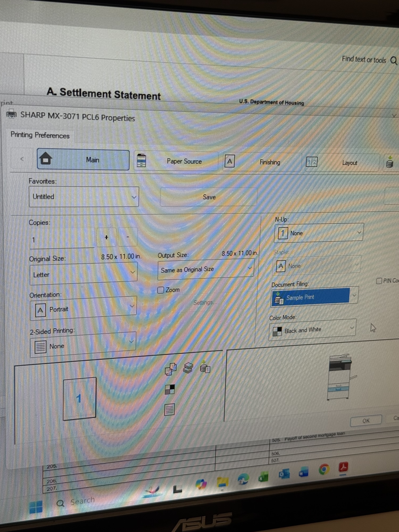
Task: Tick the PIN Code checkbox
Action: pyautogui.click(x=379, y=281)
